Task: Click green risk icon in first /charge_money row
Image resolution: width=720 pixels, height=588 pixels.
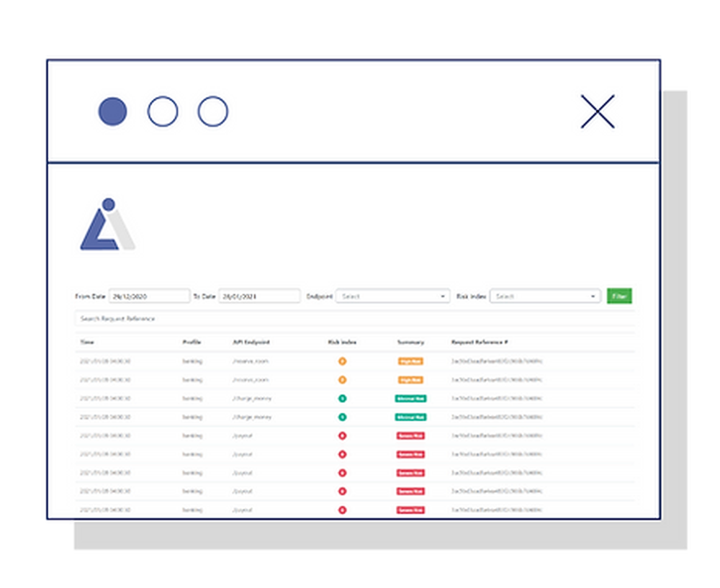Action: [342, 399]
